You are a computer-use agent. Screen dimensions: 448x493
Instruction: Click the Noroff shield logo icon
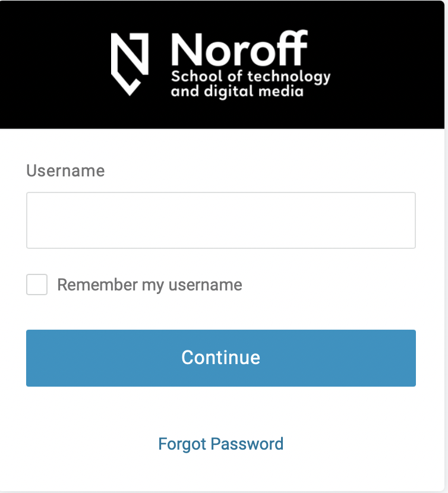click(x=130, y=64)
